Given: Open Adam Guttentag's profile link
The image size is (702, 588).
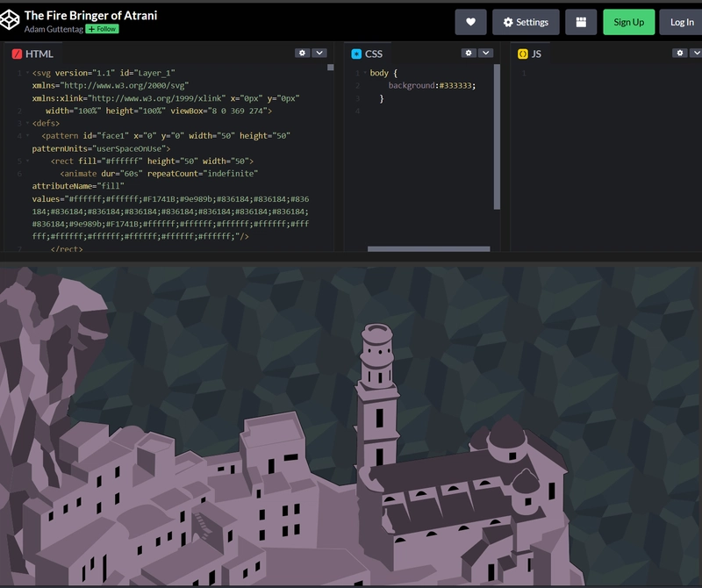Looking at the screenshot, I should 53,29.
